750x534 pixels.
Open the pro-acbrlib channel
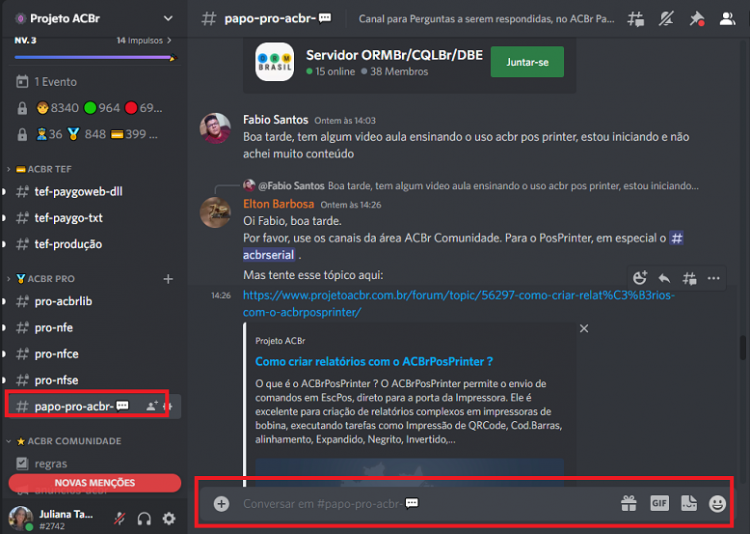point(63,301)
